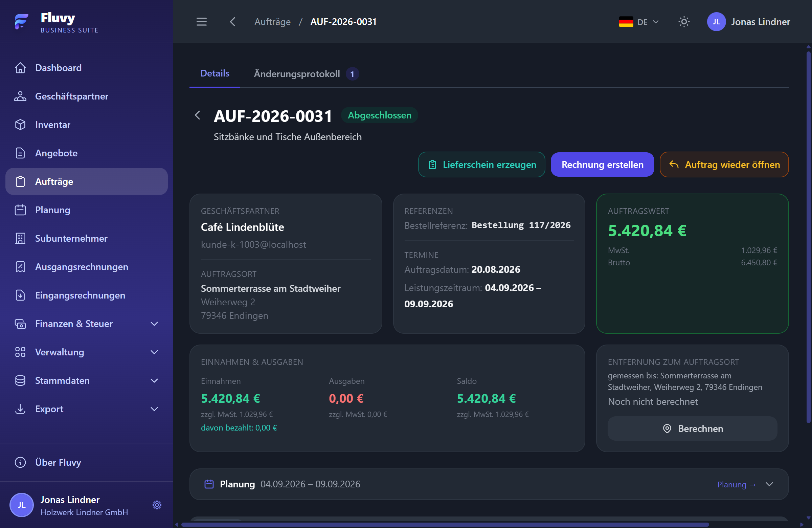812x528 pixels.
Task: Follow the Planung arrow link
Action: (736, 485)
